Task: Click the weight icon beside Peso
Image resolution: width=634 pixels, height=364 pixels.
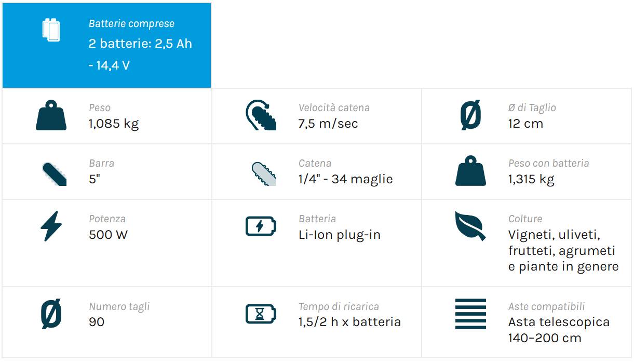Action: [x=51, y=116]
